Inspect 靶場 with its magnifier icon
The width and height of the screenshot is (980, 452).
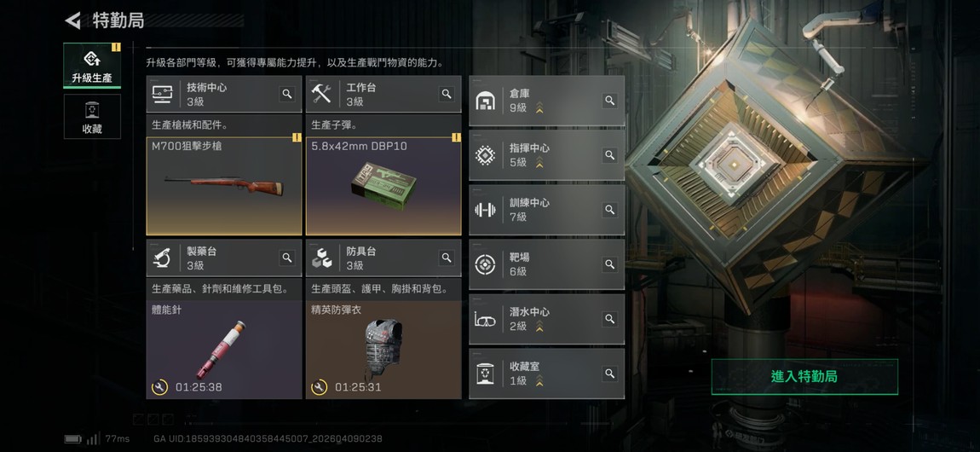pos(609,264)
